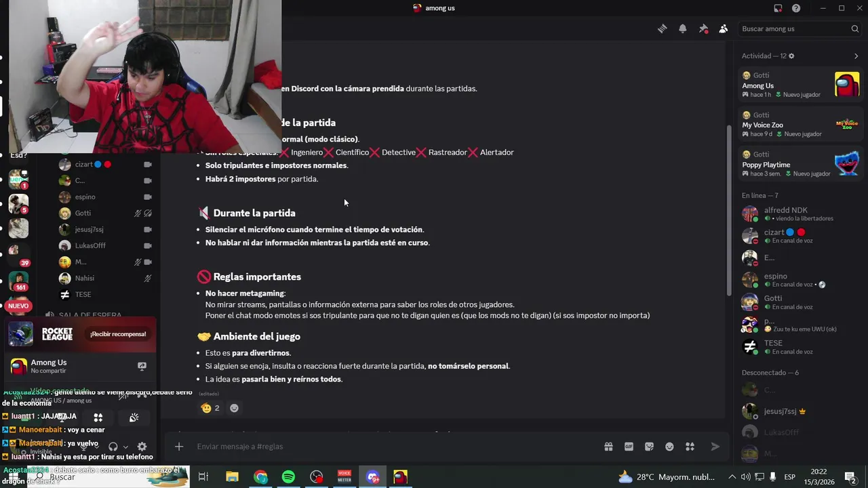Click the attachment plus button in message bar
Screen dimensions: 868x488
pyautogui.click(x=179, y=447)
